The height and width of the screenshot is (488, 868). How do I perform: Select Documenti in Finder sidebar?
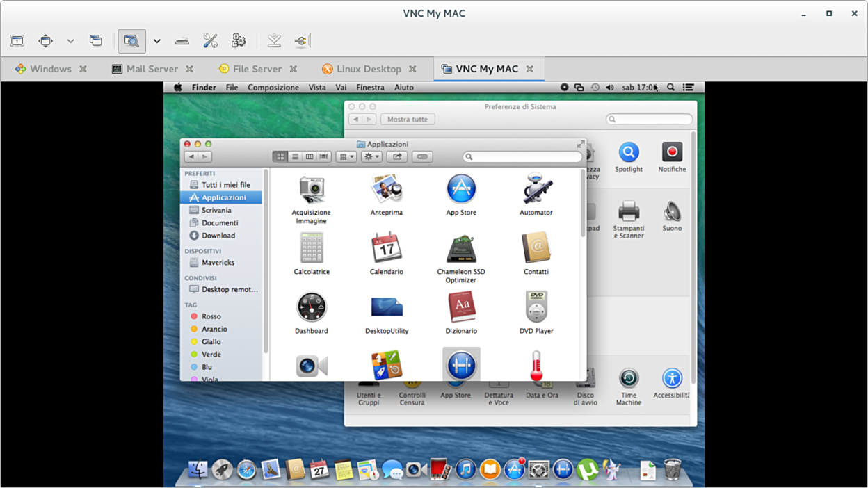[x=220, y=223]
